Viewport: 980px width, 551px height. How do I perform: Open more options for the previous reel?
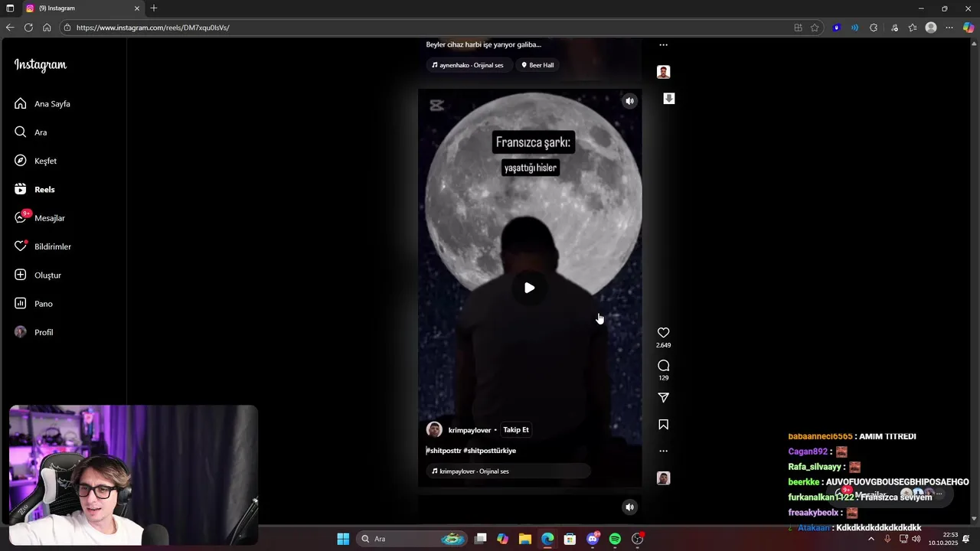pyautogui.click(x=663, y=45)
